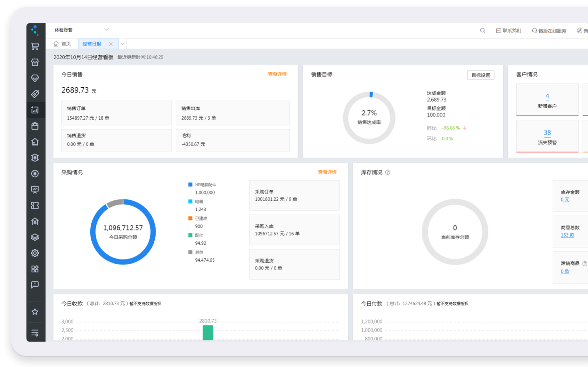Screen dimensions: 588x367
Task: Click the shopping cart icon in sidebar
Action: pos(35,46)
